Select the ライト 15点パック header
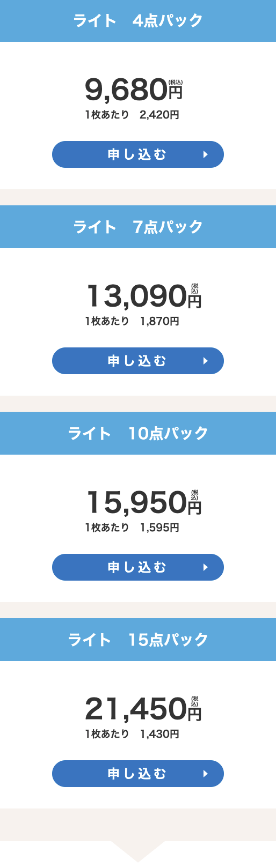The height and width of the screenshot is (868, 276). pyautogui.click(x=138, y=640)
